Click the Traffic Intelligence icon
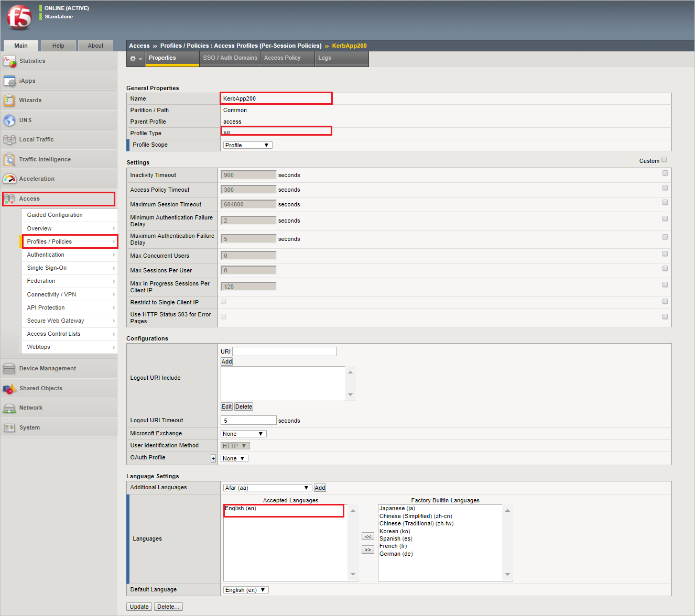Viewport: 695px width, 616px height. 9,160
